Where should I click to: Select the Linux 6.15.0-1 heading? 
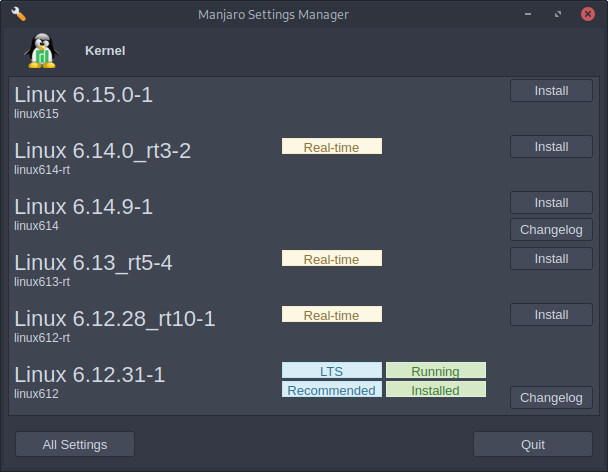[83, 95]
